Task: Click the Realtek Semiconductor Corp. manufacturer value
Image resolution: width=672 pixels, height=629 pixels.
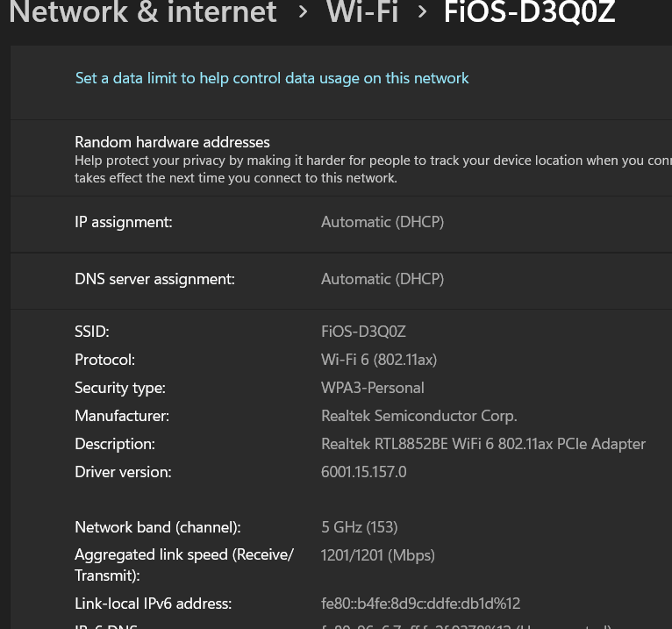Action: coord(419,416)
